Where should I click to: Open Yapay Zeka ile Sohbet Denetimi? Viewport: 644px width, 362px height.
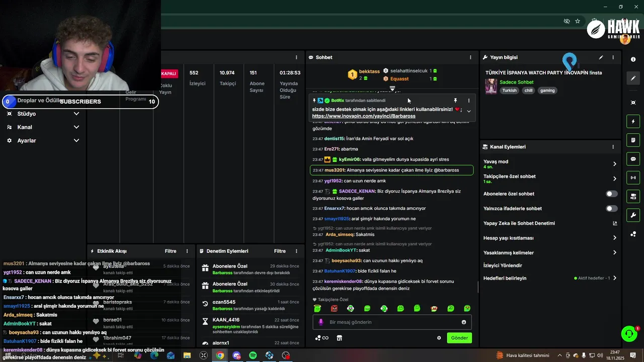click(x=550, y=223)
